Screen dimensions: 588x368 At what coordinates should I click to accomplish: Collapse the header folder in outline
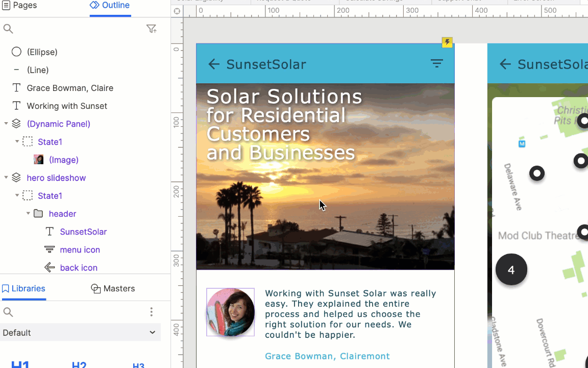pyautogui.click(x=28, y=214)
